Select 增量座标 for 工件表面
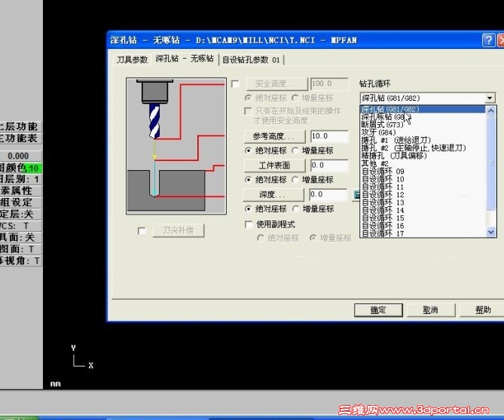 coord(295,179)
